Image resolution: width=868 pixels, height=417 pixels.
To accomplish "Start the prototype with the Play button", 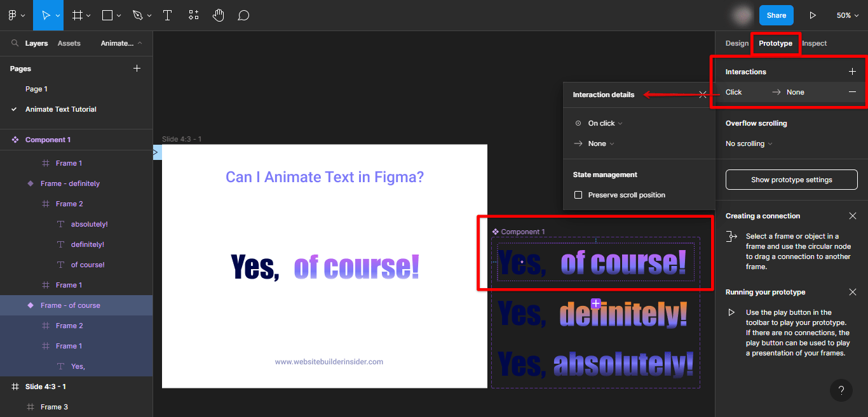I will pos(813,15).
